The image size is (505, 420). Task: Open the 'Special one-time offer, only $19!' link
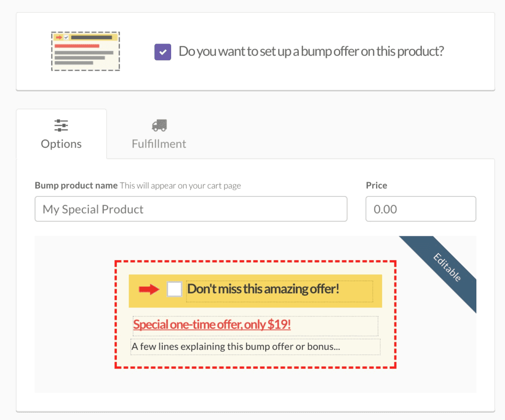pos(212,325)
